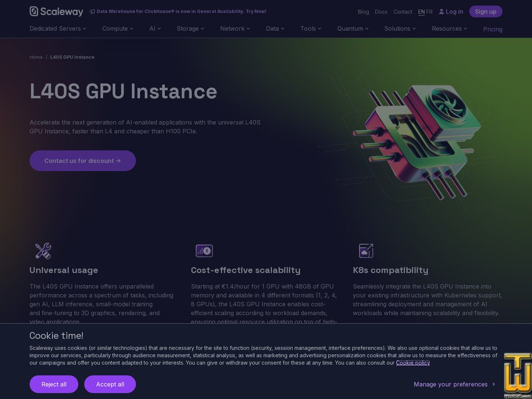This screenshot has width=532, height=399.
Task: Click the megaphone announcement icon
Action: [x=92, y=12]
